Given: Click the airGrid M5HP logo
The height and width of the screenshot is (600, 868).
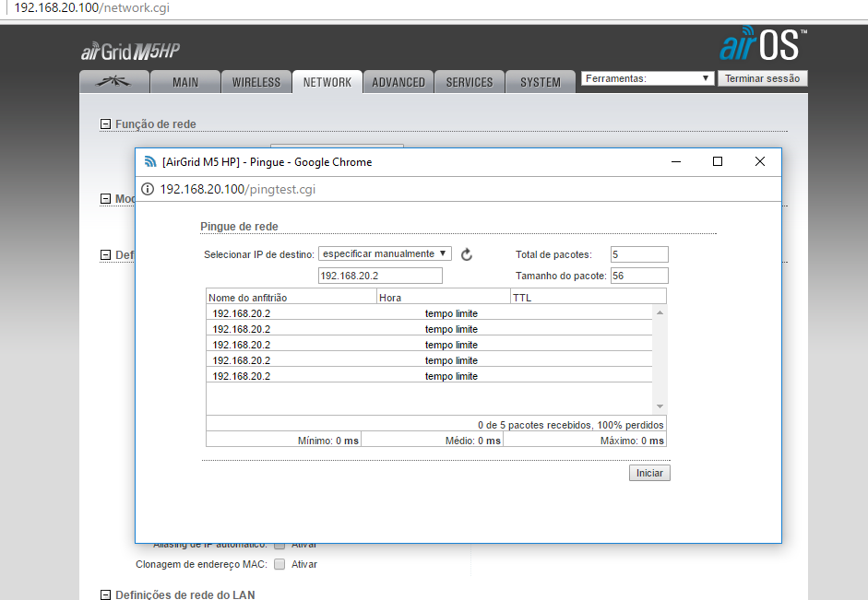Looking at the screenshot, I should coord(131,52).
